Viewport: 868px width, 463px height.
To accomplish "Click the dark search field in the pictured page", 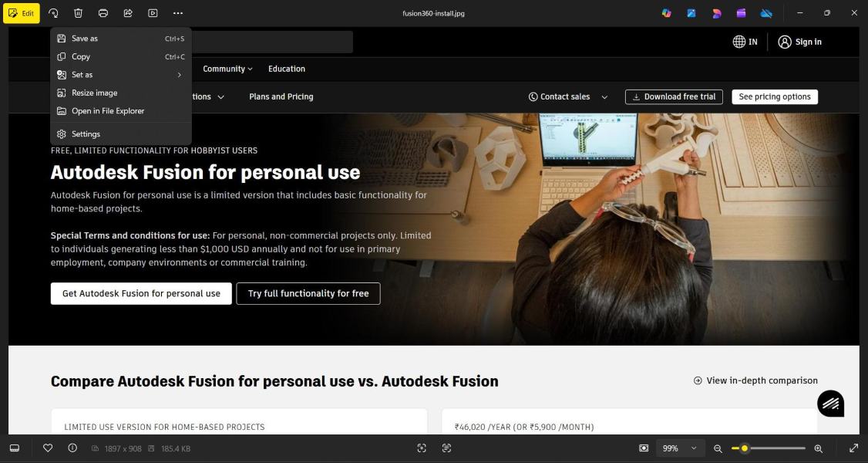I will (x=272, y=42).
